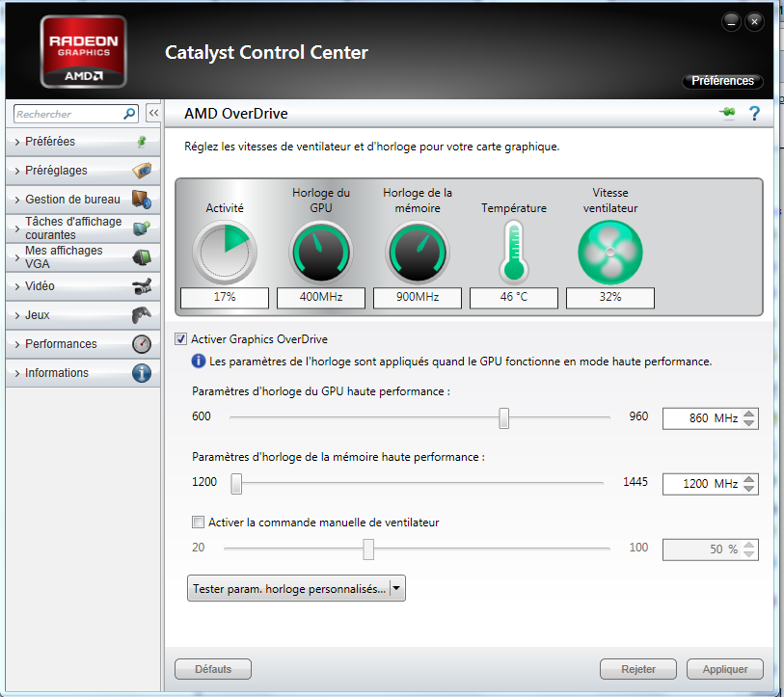Screen dimensions: 784x697
Task: Close the Catalyst Control Center window
Action: pyautogui.click(x=754, y=22)
